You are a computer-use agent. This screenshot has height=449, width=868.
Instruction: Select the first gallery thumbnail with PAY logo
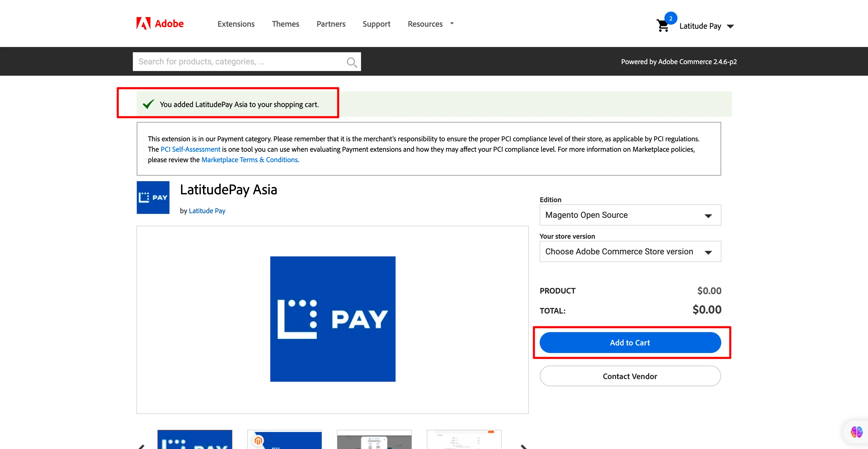[x=195, y=439]
